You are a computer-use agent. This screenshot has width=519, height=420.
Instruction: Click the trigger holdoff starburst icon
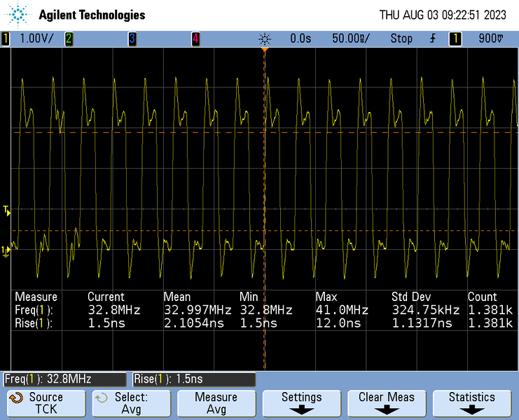point(264,38)
